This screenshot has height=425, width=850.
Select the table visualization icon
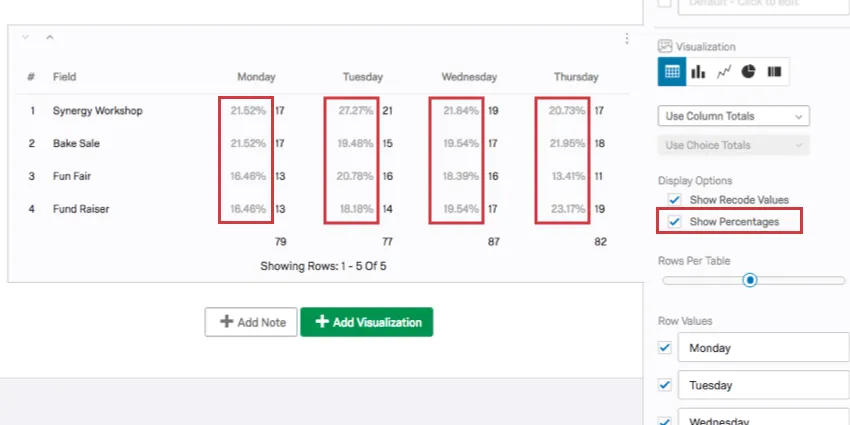pyautogui.click(x=671, y=72)
